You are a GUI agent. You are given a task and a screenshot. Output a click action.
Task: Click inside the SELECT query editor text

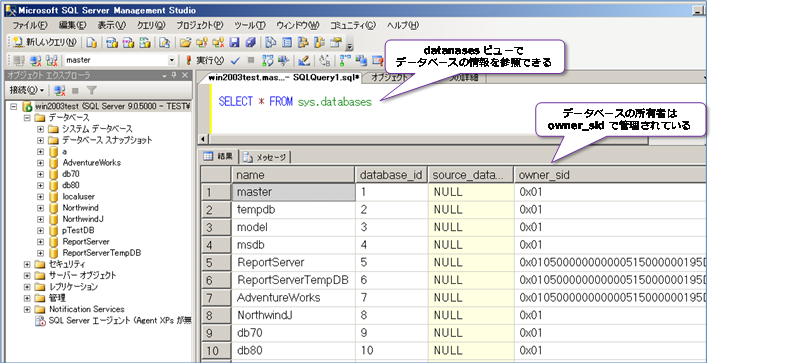(295, 102)
